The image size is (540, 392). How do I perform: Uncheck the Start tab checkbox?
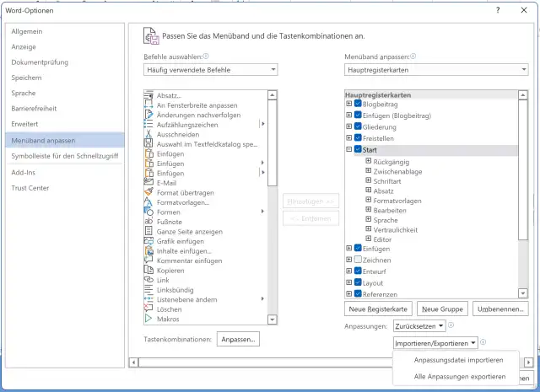point(358,149)
